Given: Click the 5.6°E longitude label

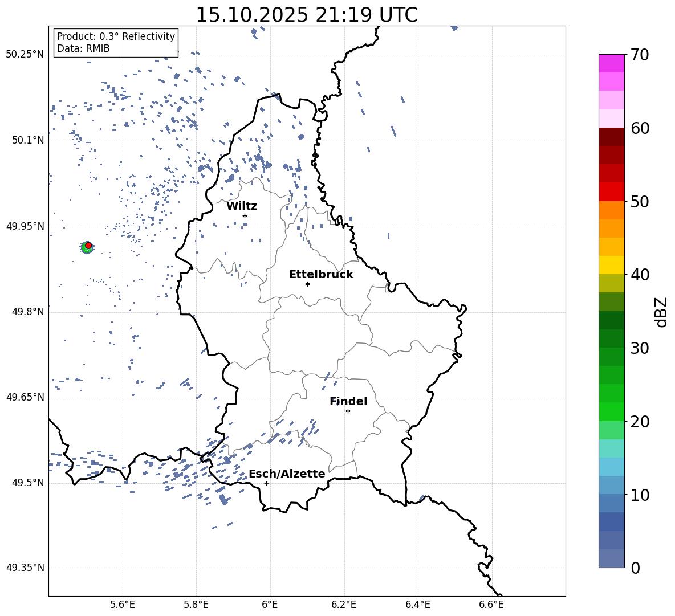Looking at the screenshot, I should (123, 605).
